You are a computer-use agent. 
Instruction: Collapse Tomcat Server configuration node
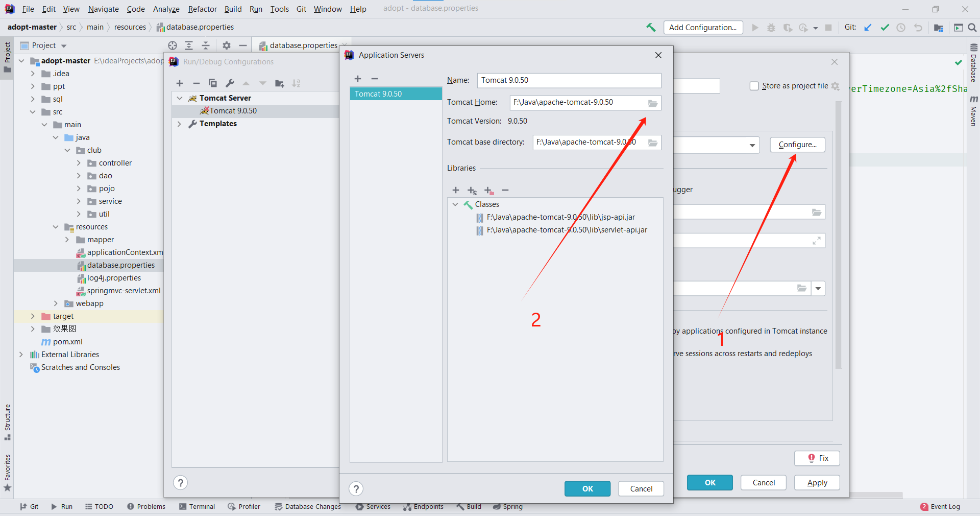click(180, 98)
